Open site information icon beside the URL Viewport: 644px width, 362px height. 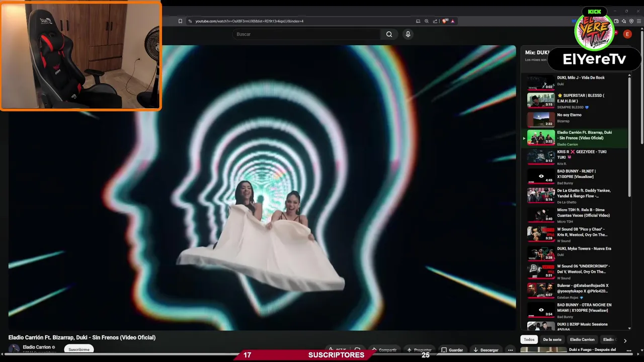tap(190, 21)
